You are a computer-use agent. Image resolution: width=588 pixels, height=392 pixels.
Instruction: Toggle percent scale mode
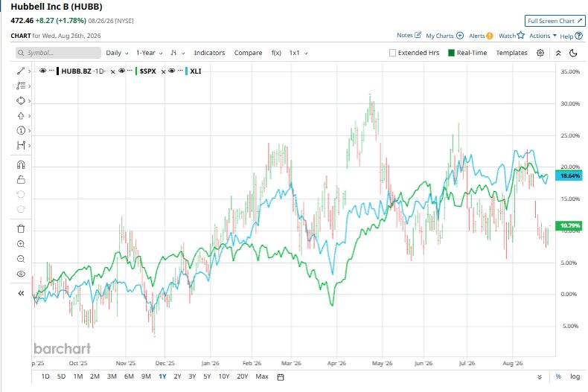558,376
